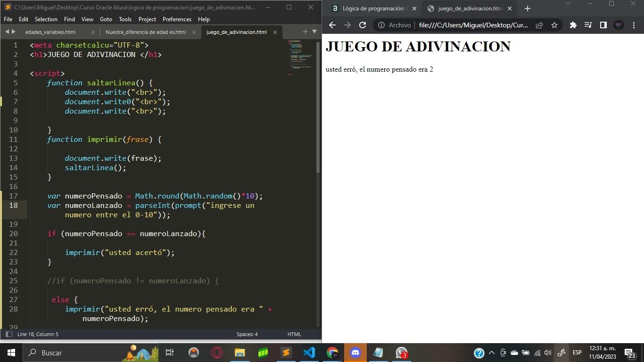
Task: Open Google Chrome taskbar icon
Action: 332,353
